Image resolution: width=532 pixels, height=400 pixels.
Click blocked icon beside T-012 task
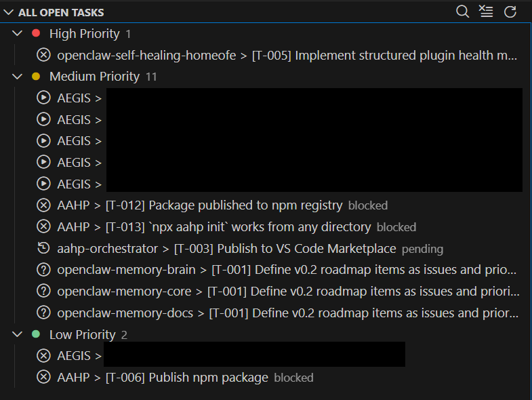click(43, 205)
